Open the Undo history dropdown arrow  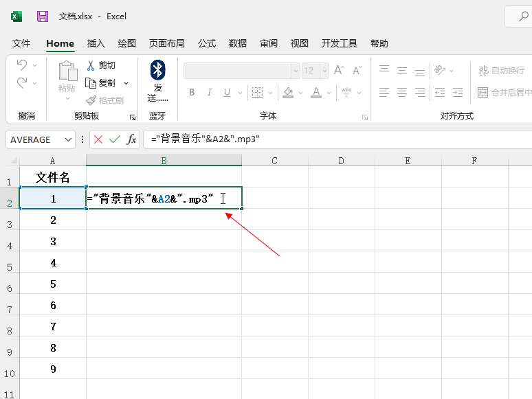coord(35,65)
